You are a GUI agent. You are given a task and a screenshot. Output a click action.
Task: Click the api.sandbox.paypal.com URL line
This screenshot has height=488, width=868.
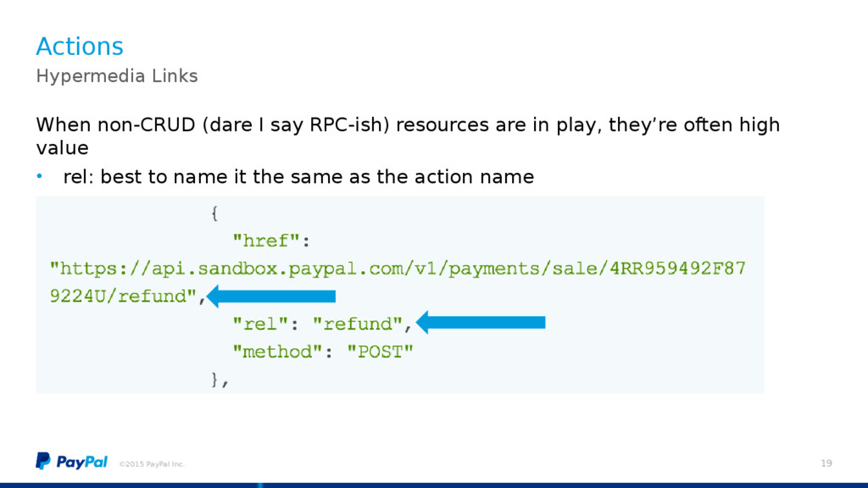coord(398,269)
